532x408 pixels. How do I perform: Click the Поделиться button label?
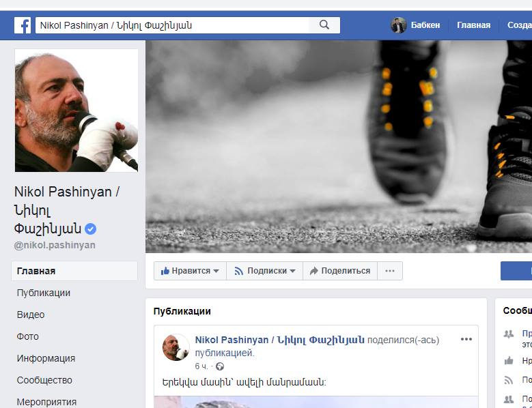coord(346,271)
